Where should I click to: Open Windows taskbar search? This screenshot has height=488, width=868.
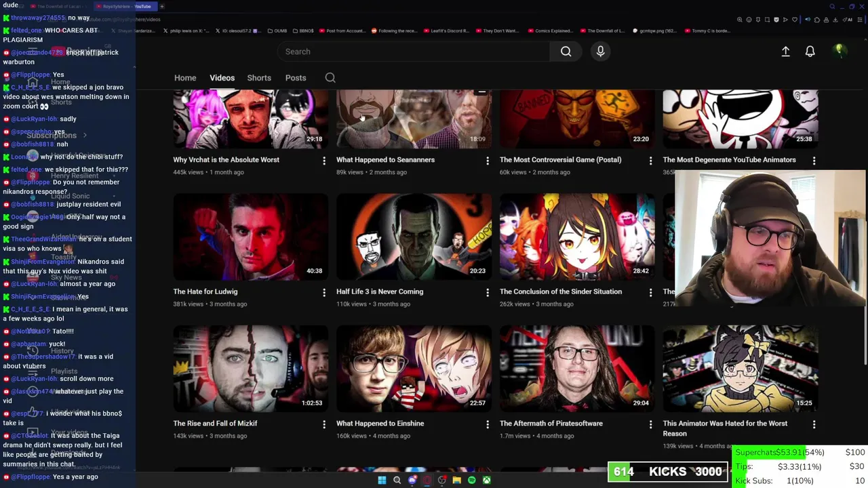(397, 480)
